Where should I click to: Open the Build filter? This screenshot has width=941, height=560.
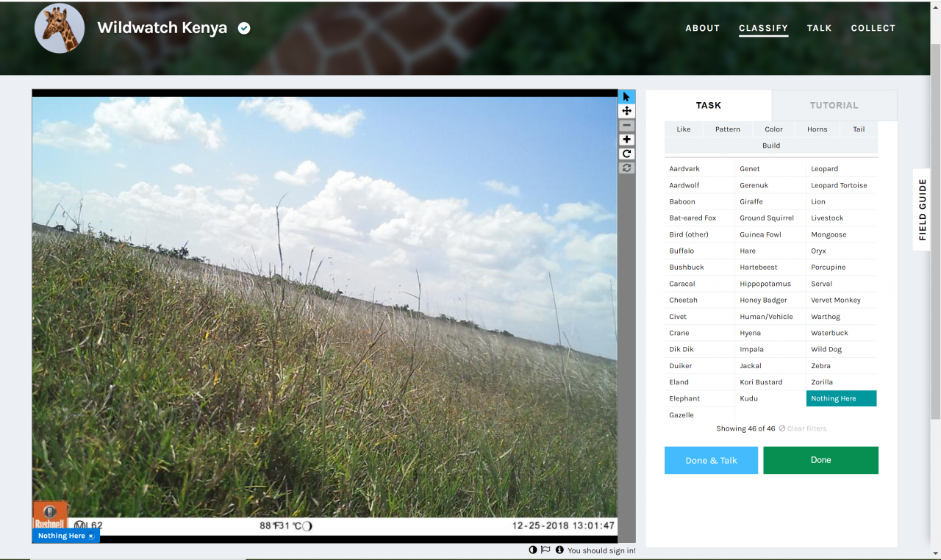[x=771, y=146]
